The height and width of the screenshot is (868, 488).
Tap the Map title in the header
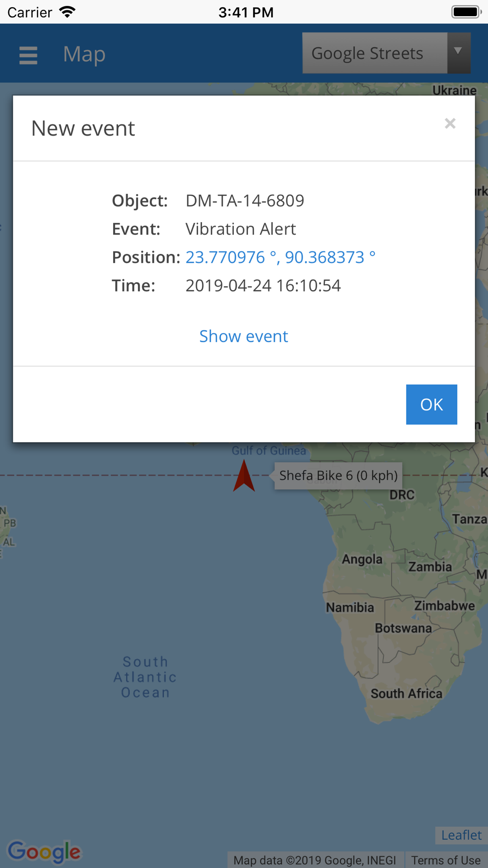tap(84, 54)
